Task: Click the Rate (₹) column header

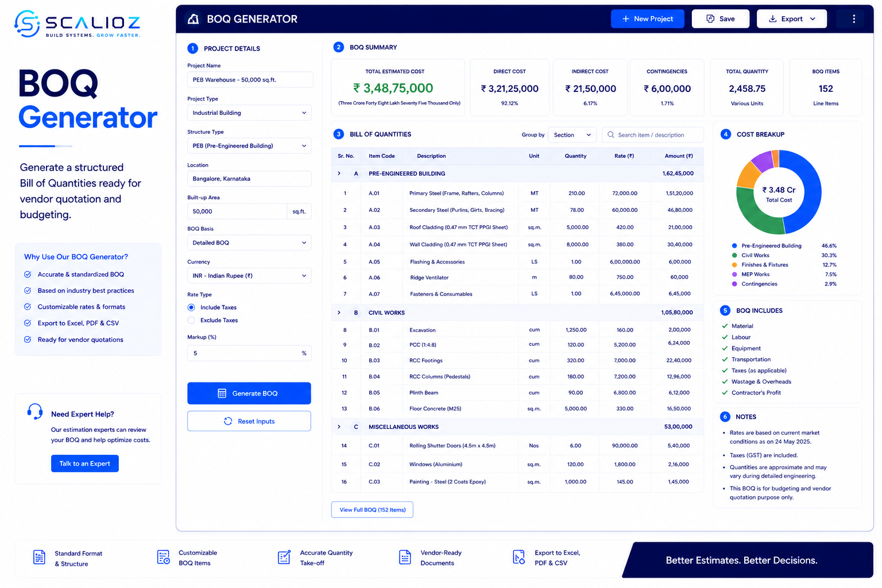Action: [624, 156]
